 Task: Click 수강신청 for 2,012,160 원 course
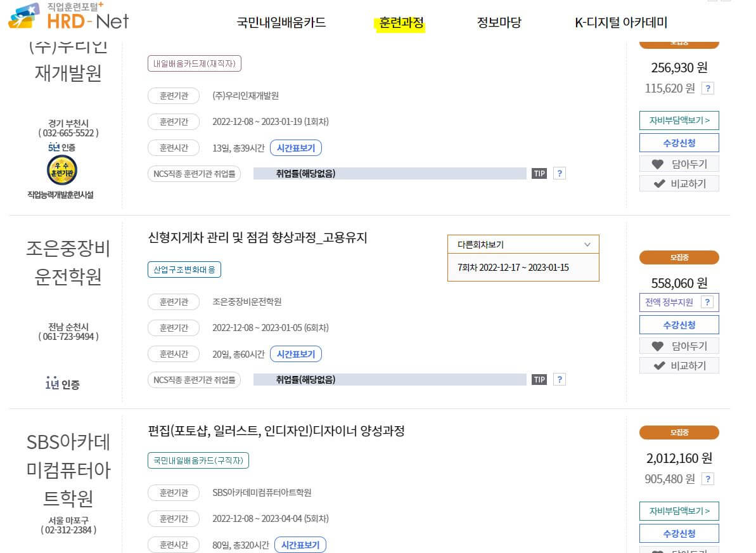click(679, 533)
